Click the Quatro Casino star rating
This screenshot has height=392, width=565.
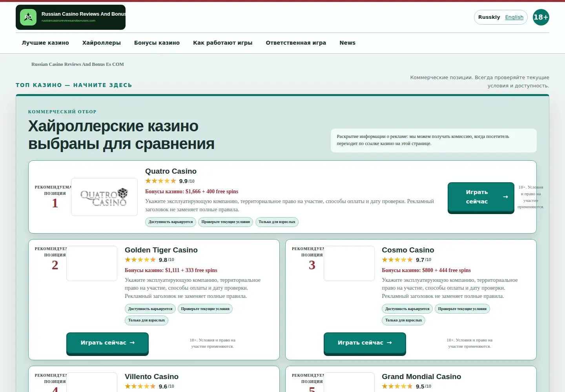click(160, 181)
